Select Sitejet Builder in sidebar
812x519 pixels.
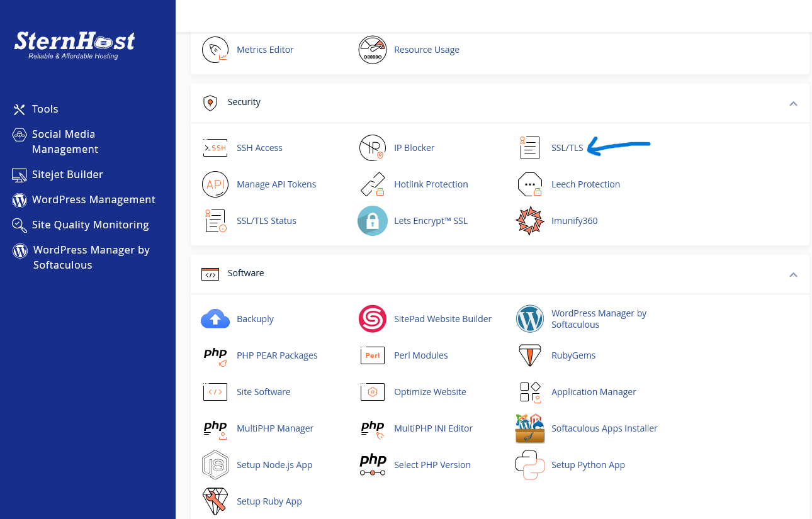(67, 174)
